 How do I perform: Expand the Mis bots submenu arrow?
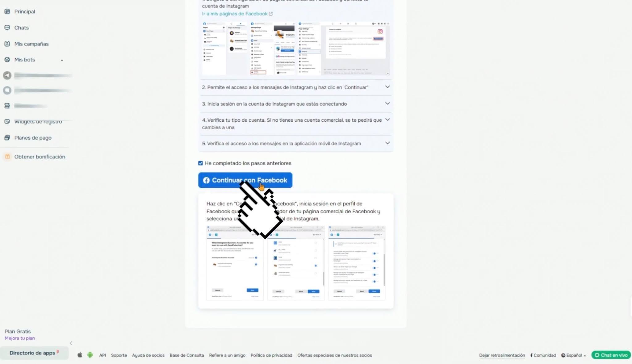click(x=62, y=60)
